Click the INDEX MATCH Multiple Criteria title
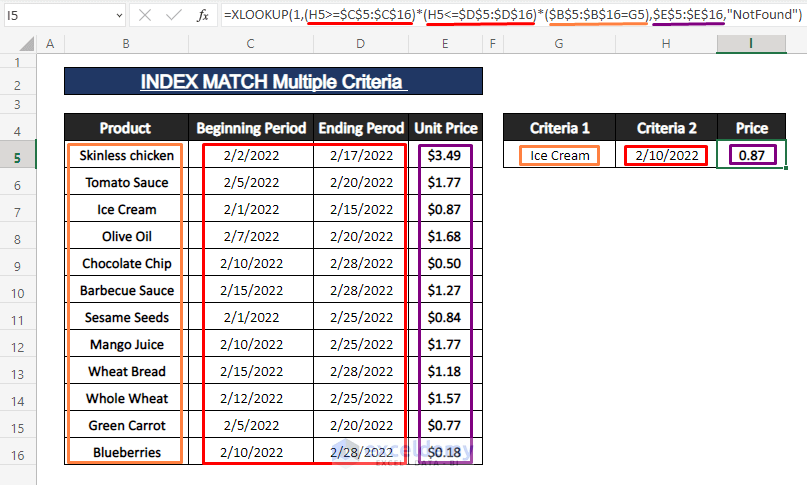This screenshot has width=807, height=485. click(273, 81)
